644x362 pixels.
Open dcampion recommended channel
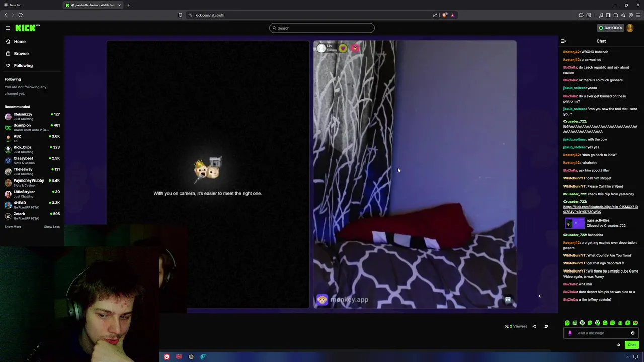tap(32, 127)
